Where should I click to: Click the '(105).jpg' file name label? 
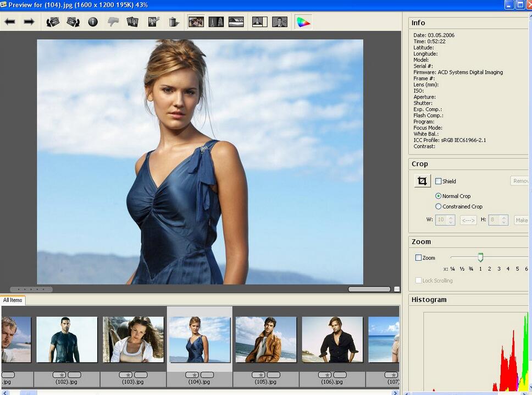click(265, 382)
